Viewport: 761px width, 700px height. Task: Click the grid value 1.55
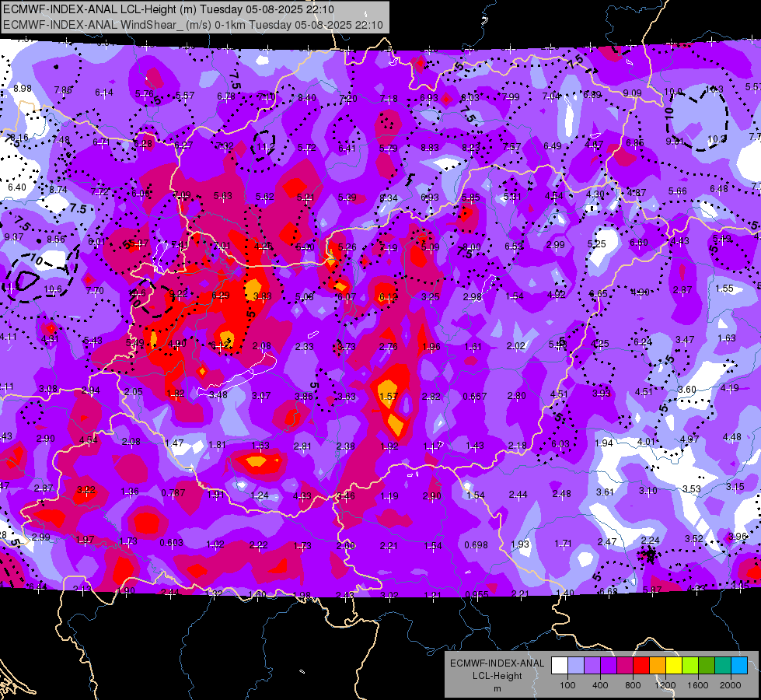(x=724, y=288)
